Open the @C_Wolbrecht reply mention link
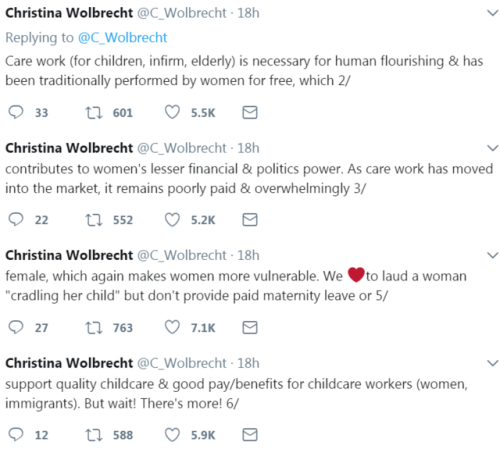 122,37
